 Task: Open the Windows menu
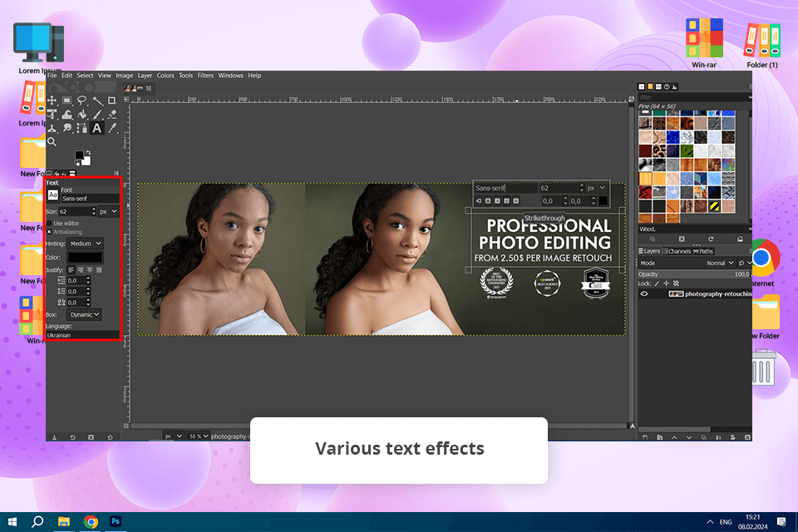coord(230,76)
